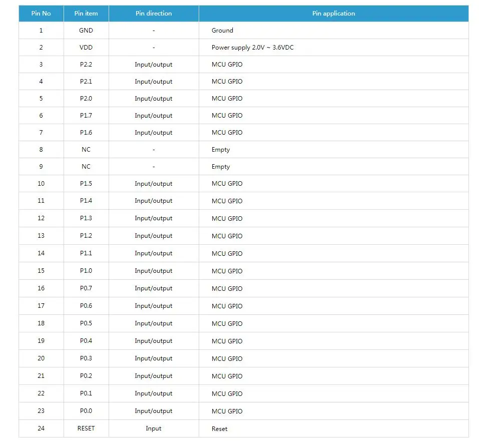Select the RESET pin item cell
The height and width of the screenshot is (448, 479).
(86, 428)
